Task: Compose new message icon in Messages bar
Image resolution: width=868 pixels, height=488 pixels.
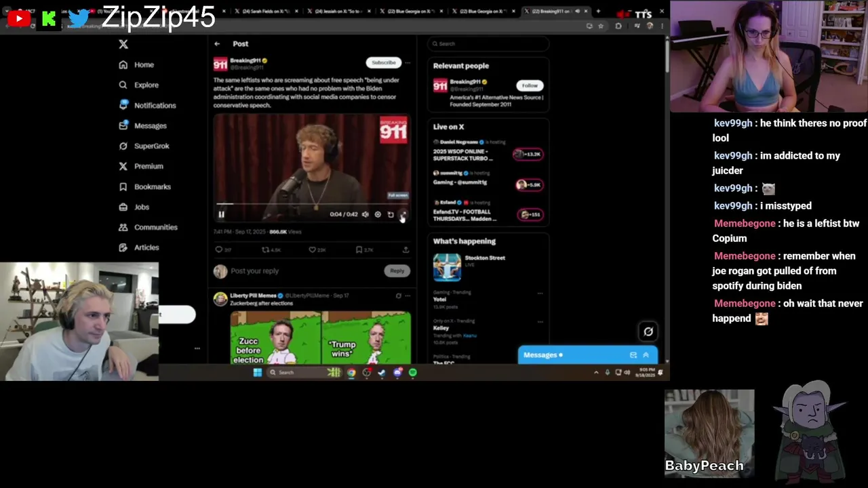Action: (x=633, y=355)
